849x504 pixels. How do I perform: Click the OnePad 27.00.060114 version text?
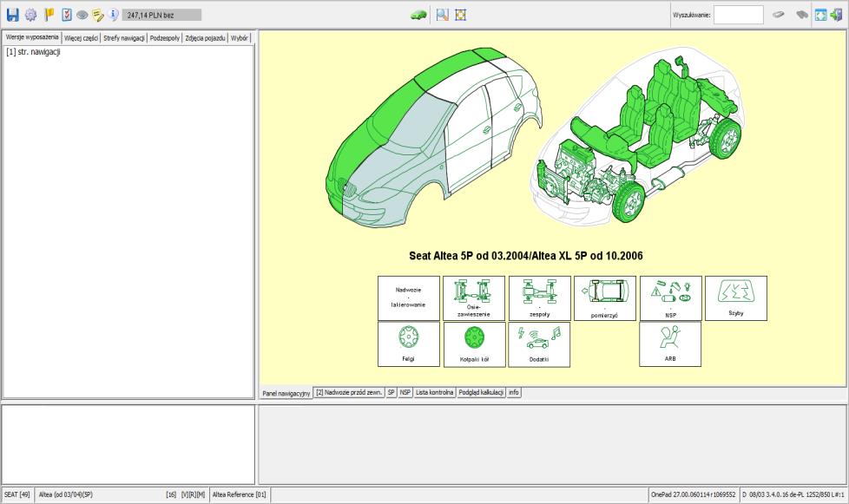pyautogui.click(x=693, y=494)
